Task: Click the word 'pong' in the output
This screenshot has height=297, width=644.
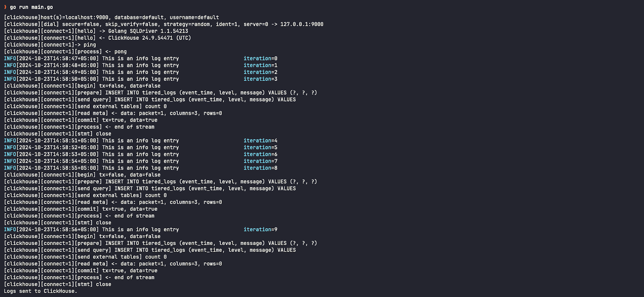Action: tap(120, 52)
